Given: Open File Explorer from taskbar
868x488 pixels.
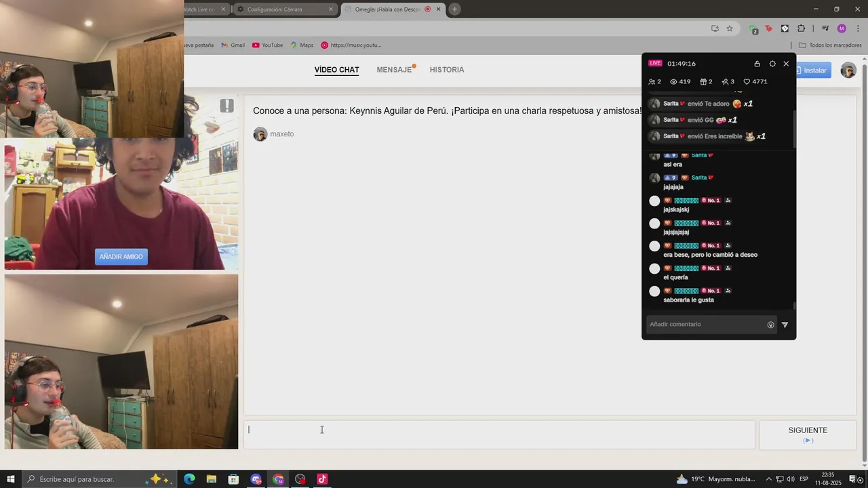Looking at the screenshot, I should pos(212,479).
